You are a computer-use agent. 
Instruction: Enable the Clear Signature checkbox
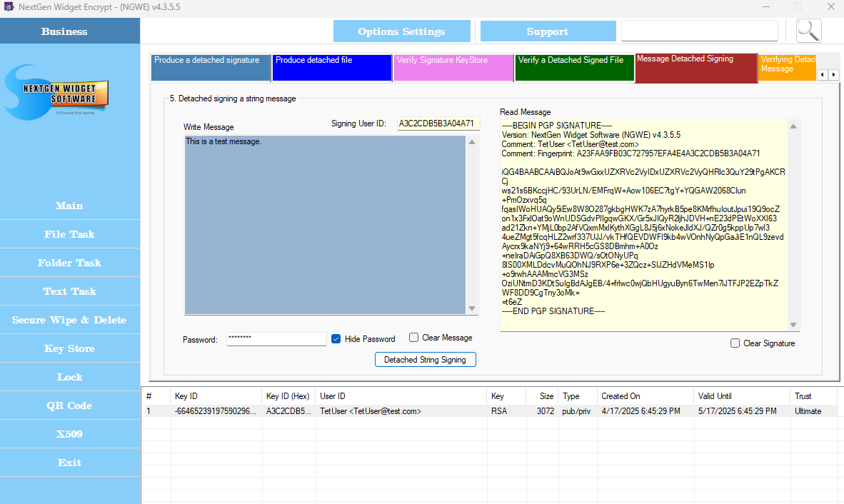(735, 343)
